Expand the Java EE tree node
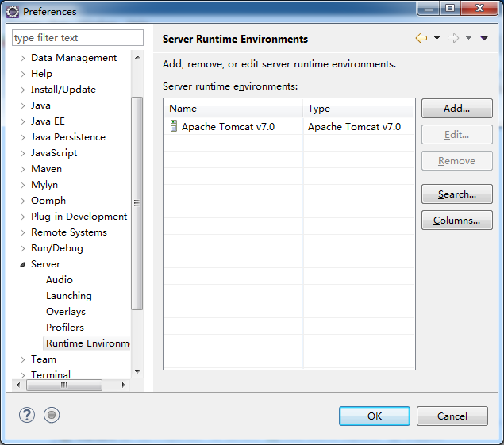The height and width of the screenshot is (445, 504). tap(22, 121)
